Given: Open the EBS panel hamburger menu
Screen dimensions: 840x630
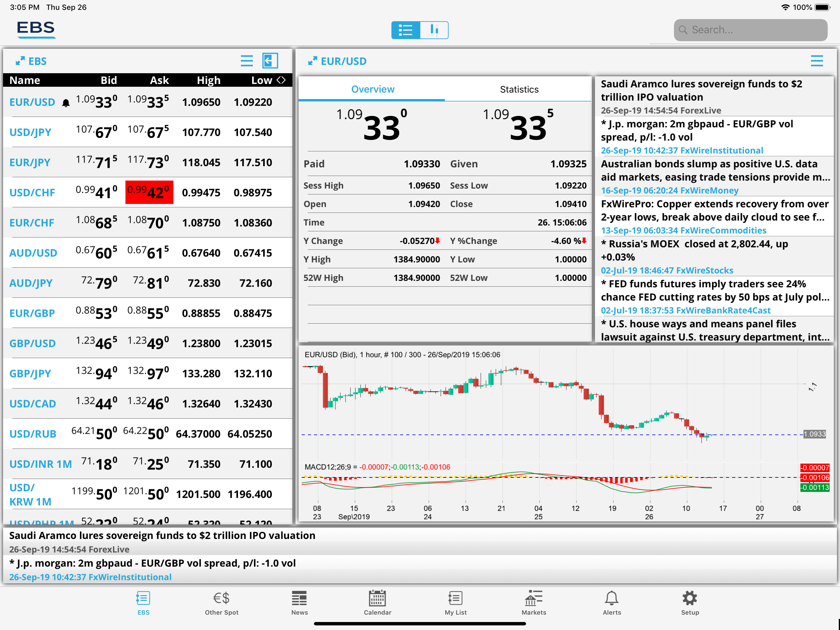Looking at the screenshot, I should (247, 61).
